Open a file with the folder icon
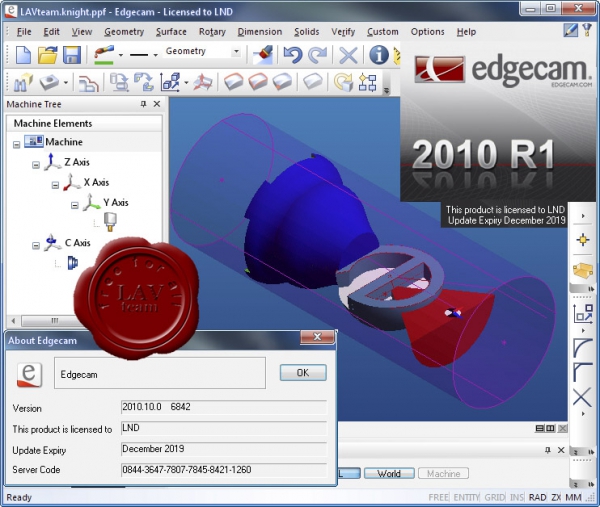Image resolution: width=600 pixels, height=507 pixels. point(47,55)
